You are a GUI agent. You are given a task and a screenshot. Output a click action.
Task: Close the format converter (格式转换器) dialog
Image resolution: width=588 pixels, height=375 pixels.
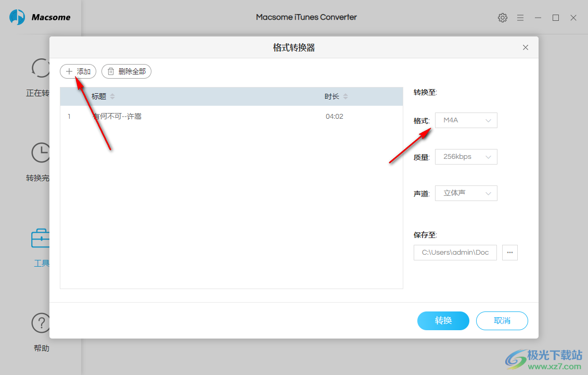[x=526, y=47]
